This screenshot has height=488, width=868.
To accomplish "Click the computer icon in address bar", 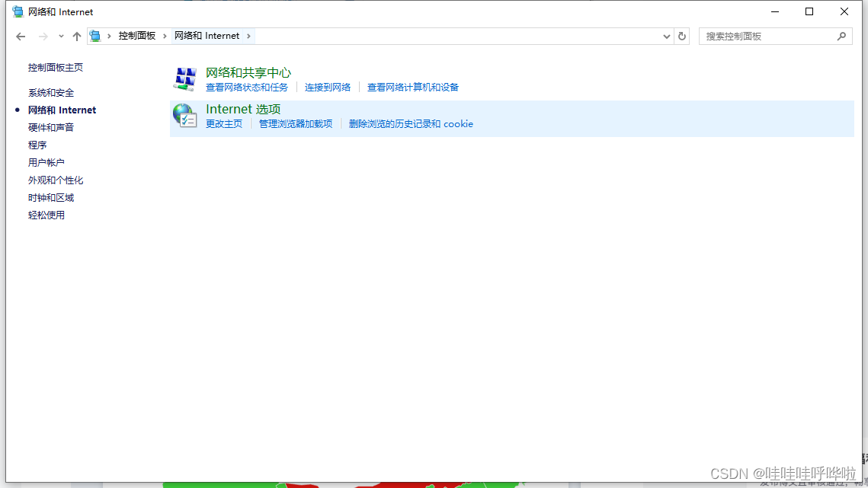I will pyautogui.click(x=95, y=36).
